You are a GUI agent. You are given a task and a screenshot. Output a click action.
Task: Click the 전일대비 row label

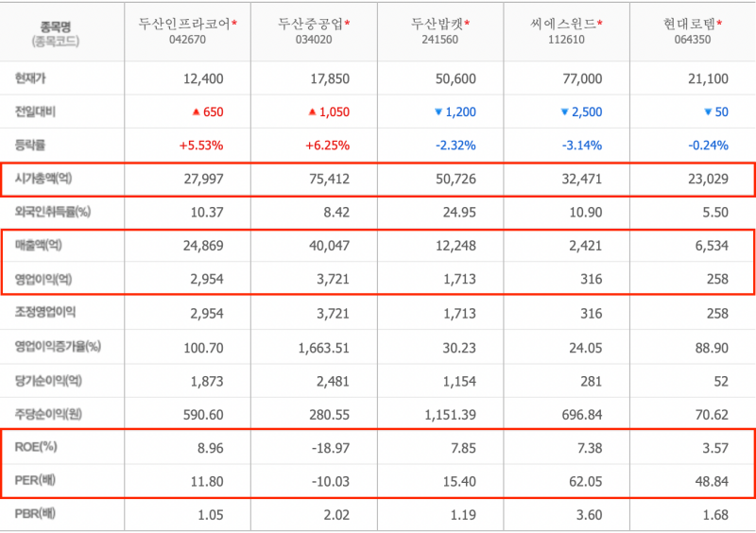pos(35,112)
